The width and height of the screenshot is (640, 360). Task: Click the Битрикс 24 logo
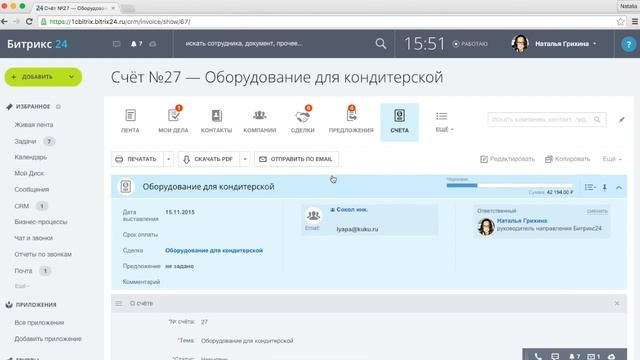[37, 44]
